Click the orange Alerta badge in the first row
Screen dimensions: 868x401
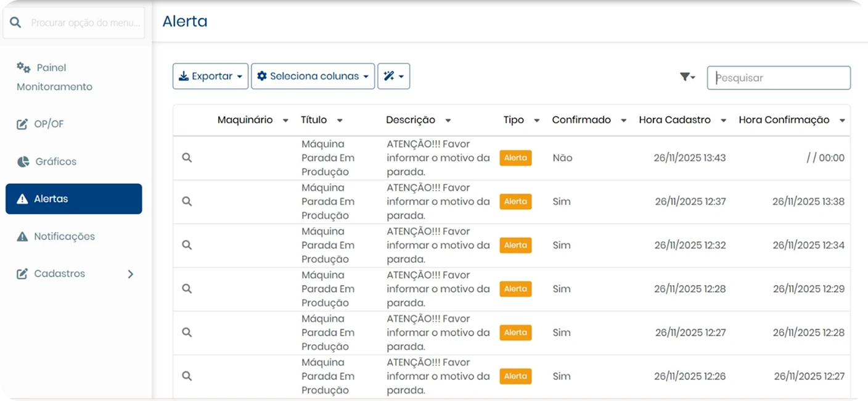515,158
